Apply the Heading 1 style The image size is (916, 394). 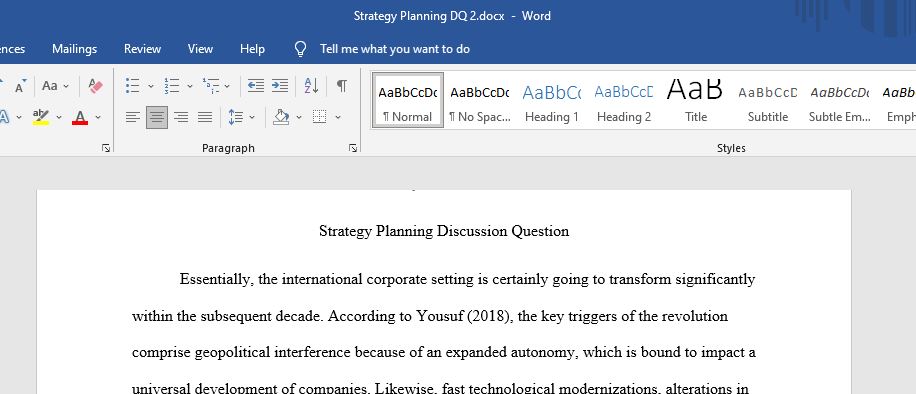click(x=551, y=100)
